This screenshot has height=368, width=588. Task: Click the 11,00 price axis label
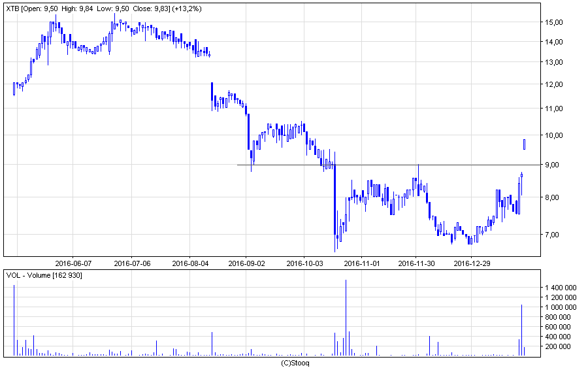(x=553, y=109)
